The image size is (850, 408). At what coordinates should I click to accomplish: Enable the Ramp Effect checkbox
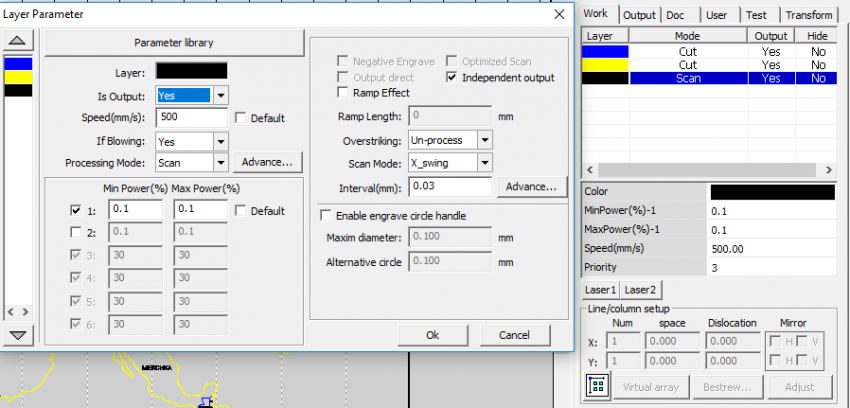coord(345,93)
